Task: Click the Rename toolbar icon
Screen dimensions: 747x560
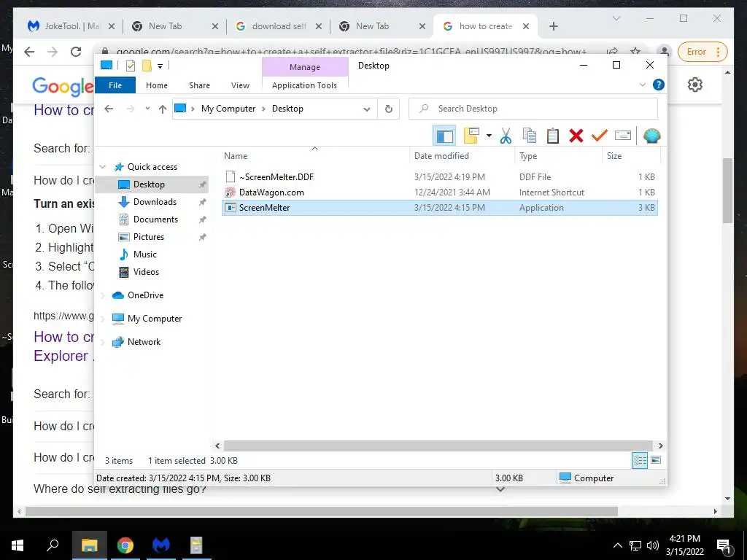Action: point(623,136)
